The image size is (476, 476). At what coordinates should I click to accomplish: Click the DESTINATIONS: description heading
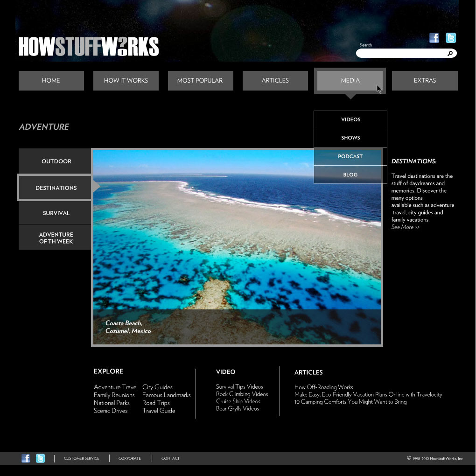point(414,161)
